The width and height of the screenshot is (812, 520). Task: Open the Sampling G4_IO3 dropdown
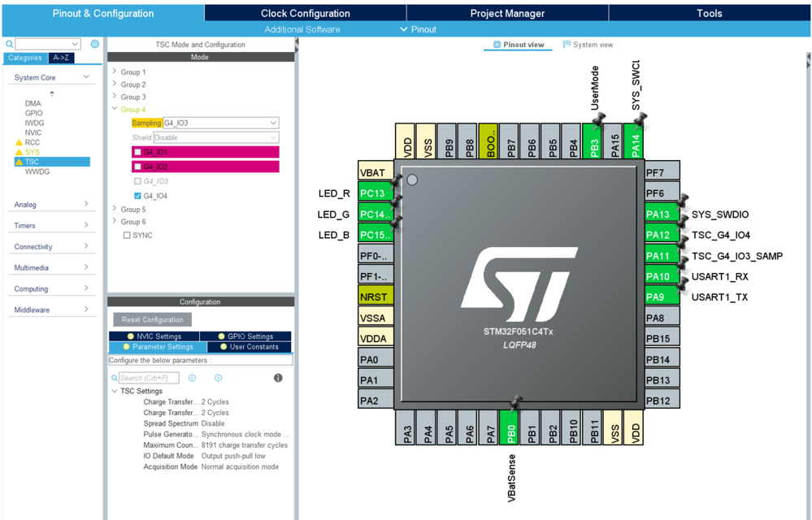(x=221, y=123)
